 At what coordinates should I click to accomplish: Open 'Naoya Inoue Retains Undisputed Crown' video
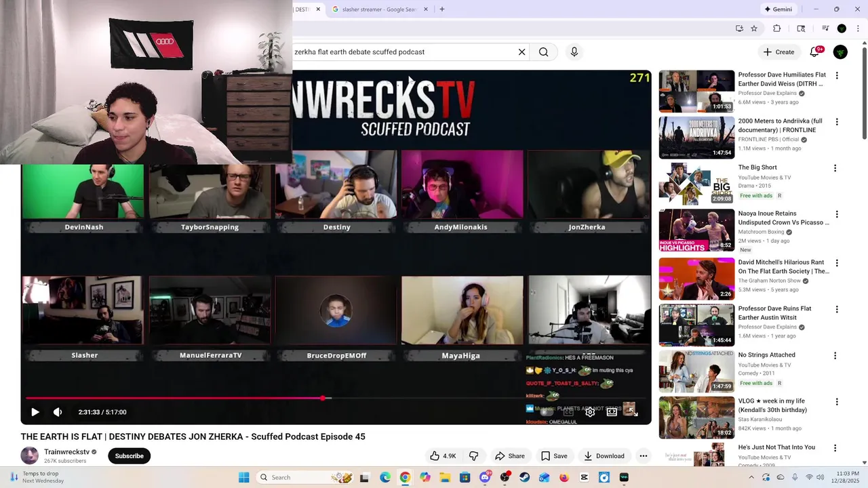(x=783, y=218)
